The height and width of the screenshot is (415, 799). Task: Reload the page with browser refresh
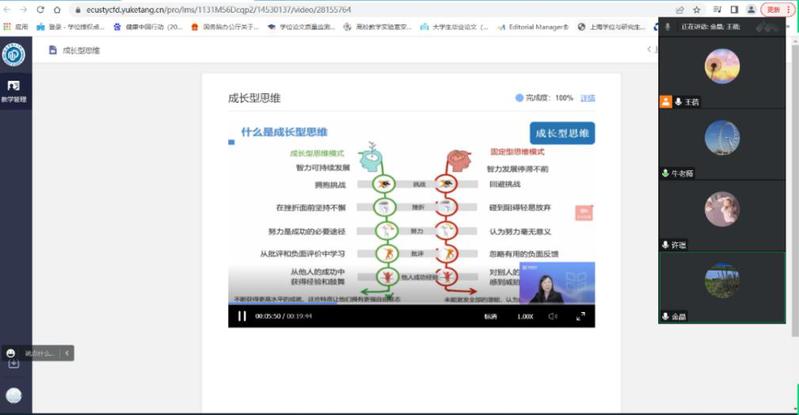tap(41, 9)
